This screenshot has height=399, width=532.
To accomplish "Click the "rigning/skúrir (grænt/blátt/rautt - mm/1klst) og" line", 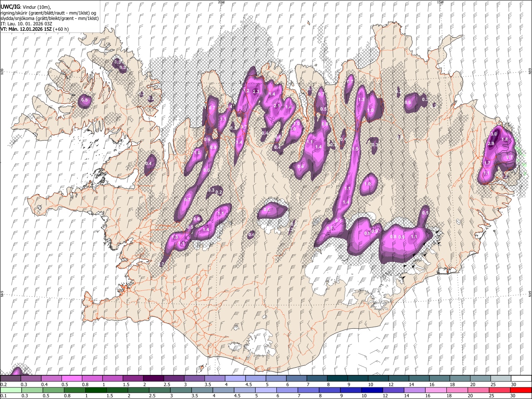I will pos(48,13).
